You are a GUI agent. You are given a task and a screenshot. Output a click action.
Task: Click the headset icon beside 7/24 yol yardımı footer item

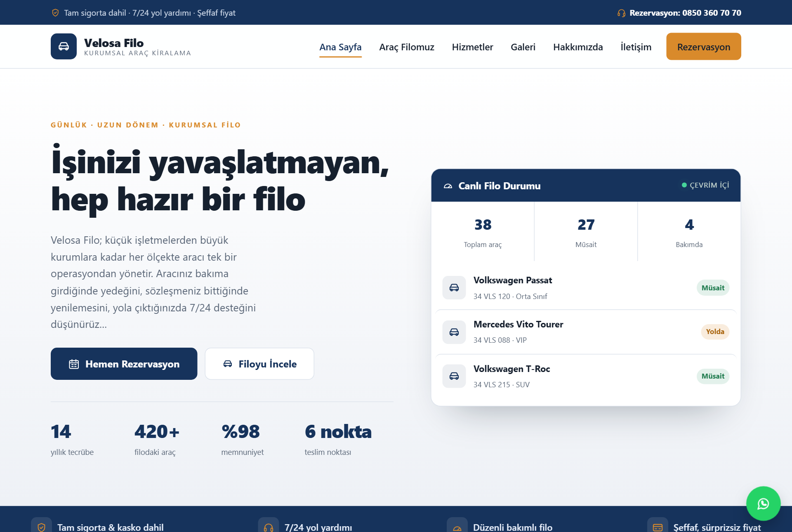pos(269,527)
